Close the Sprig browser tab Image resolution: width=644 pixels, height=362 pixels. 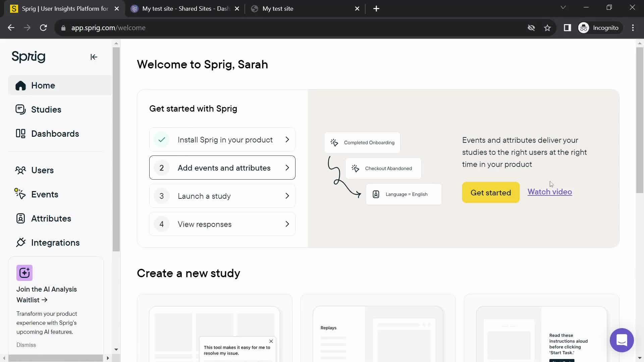(117, 9)
